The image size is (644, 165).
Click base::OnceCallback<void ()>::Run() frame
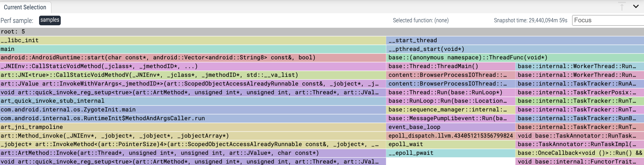580,153
